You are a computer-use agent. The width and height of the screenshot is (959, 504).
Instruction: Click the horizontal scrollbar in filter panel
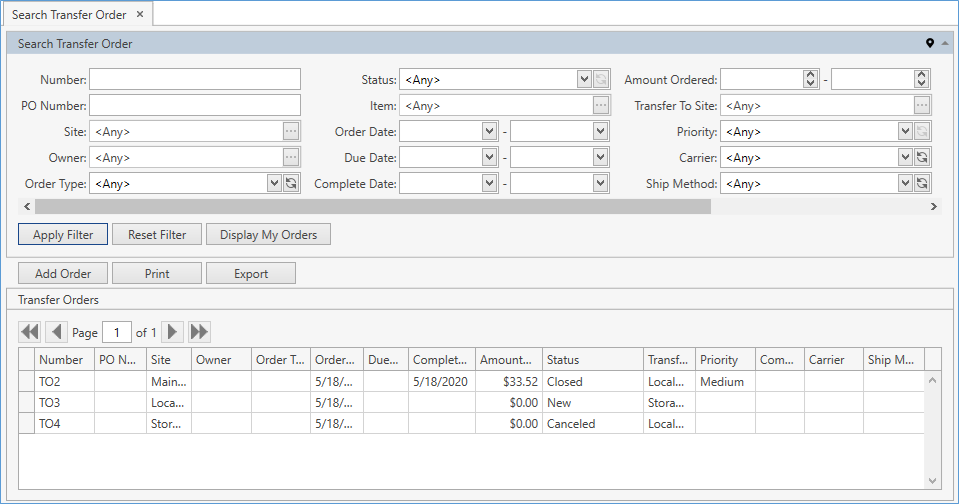pyautogui.click(x=372, y=206)
